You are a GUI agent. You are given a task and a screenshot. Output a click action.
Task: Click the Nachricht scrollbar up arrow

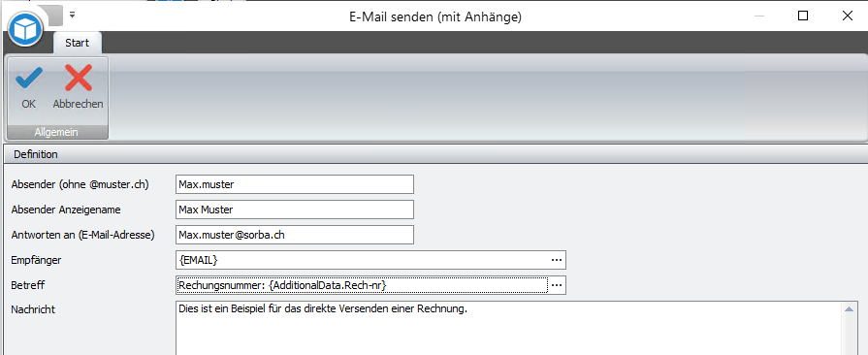tap(850, 309)
